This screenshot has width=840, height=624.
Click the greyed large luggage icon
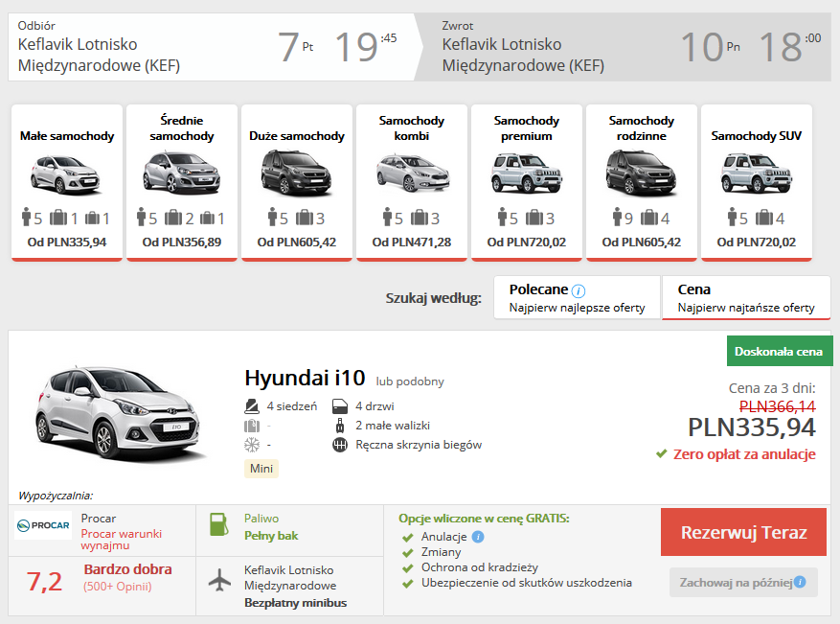click(252, 426)
